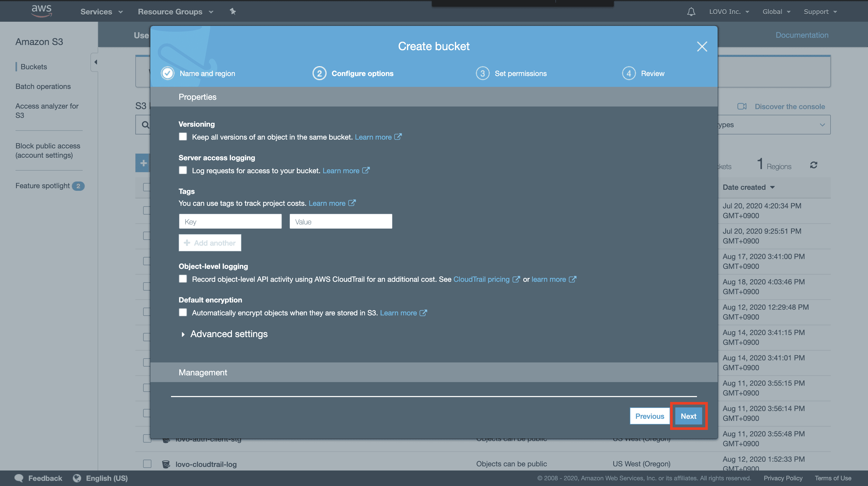Viewport: 868px width, 486px height.
Task: Click the Batch operations sidebar icon
Action: coord(43,86)
